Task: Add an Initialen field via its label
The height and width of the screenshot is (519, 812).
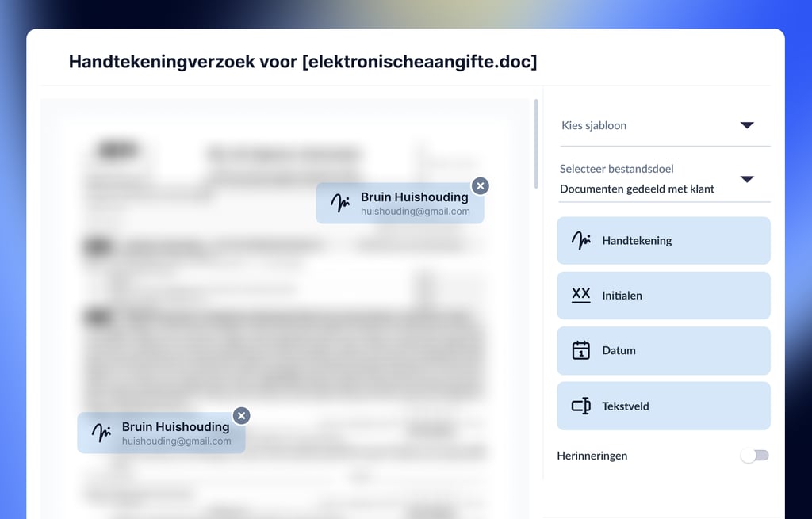Action: (x=622, y=296)
